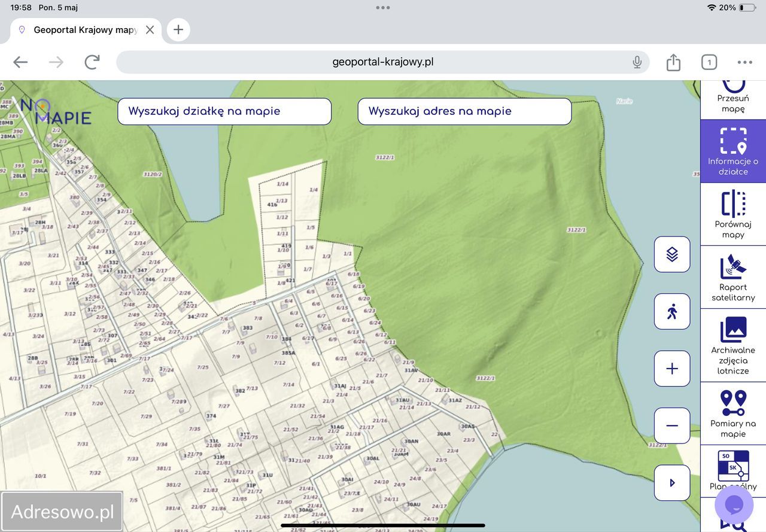Open the Plan ogólny tool
This screenshot has height=532, width=766.
click(x=733, y=470)
